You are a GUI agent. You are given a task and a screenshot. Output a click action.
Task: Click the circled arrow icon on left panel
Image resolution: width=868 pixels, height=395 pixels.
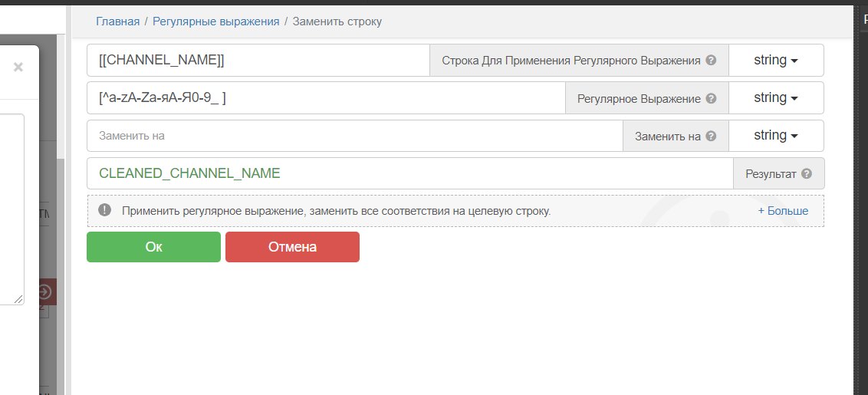[44, 291]
